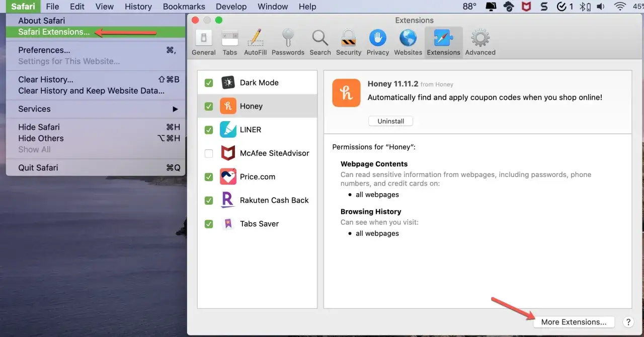Choose Hide Safari menu item
Viewport: 644px width, 337px height.
pos(96,127)
